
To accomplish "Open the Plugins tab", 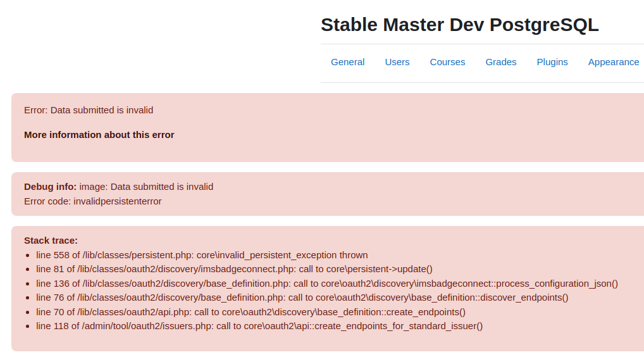I will [552, 62].
